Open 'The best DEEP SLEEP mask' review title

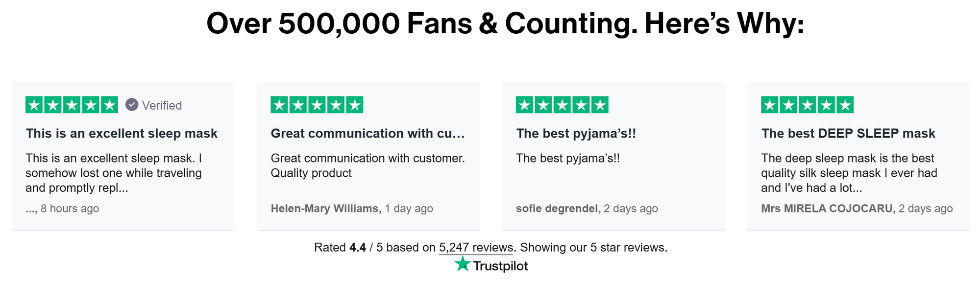point(848,134)
